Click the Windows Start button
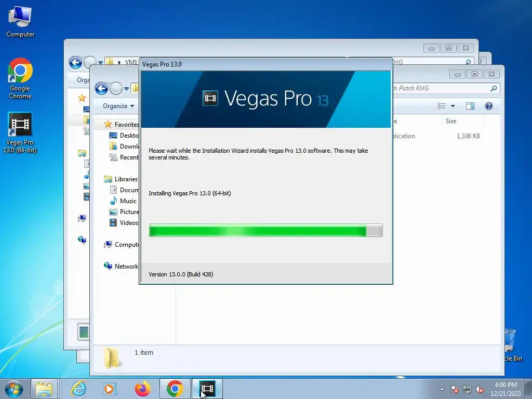 (x=14, y=389)
